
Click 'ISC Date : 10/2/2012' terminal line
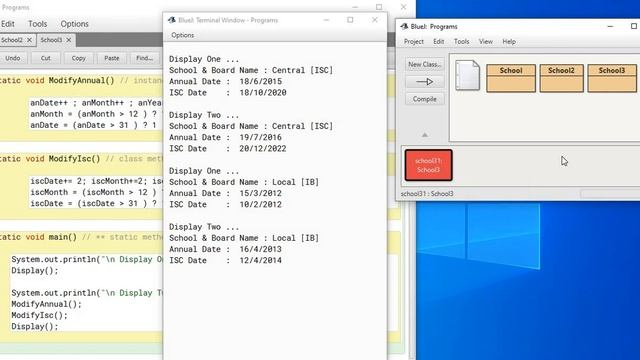click(x=225, y=204)
